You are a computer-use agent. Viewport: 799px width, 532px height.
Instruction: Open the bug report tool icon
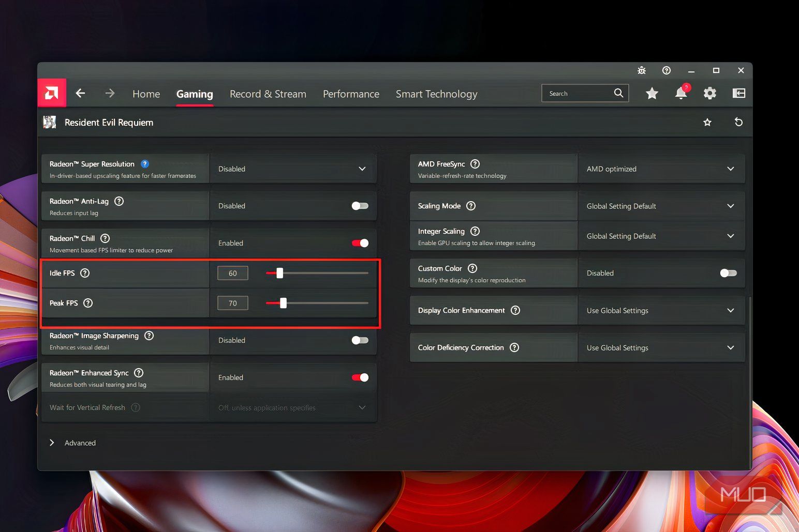pos(642,70)
